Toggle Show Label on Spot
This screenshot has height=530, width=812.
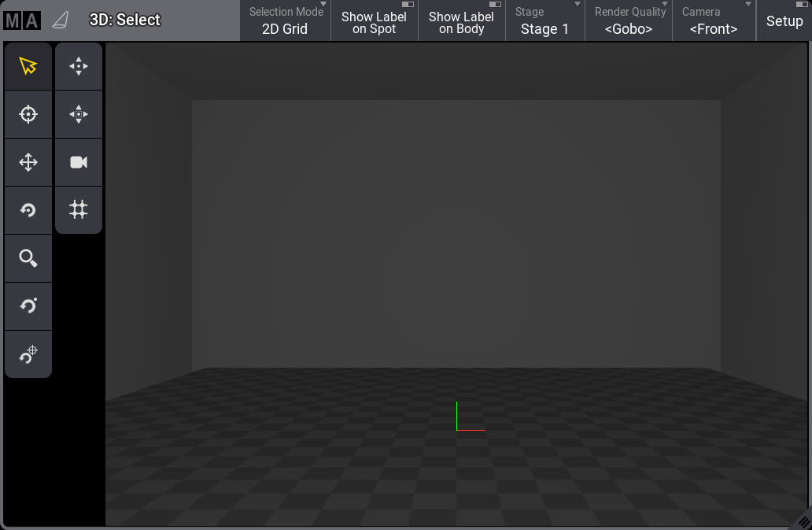click(374, 21)
